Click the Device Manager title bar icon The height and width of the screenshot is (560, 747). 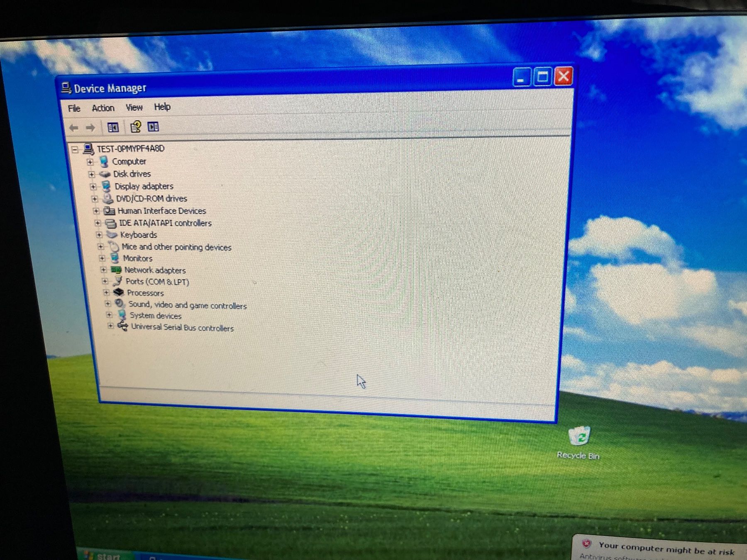pos(66,88)
